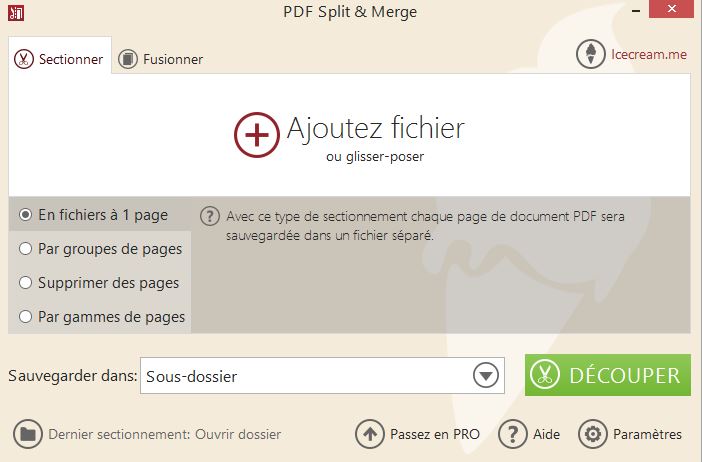Click the question mark help hint icon
Image resolution: width=702 pixels, height=462 pixels.
[x=210, y=216]
